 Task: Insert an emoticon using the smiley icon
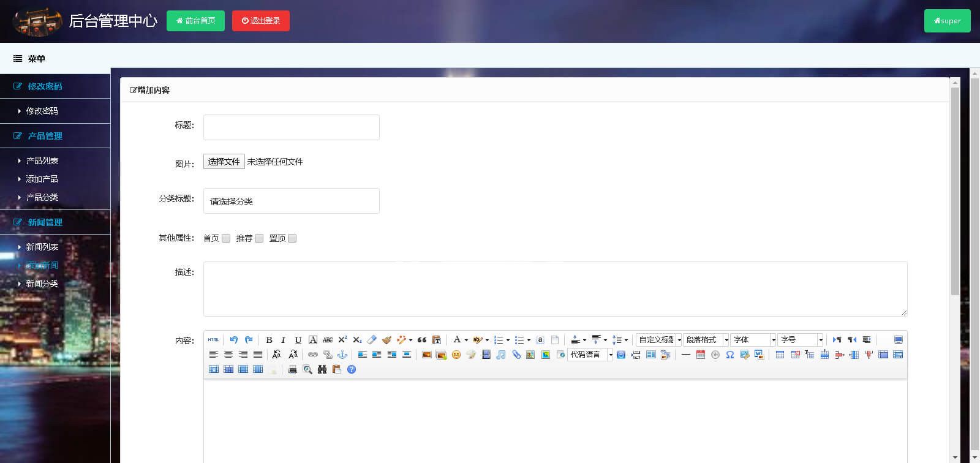click(456, 355)
